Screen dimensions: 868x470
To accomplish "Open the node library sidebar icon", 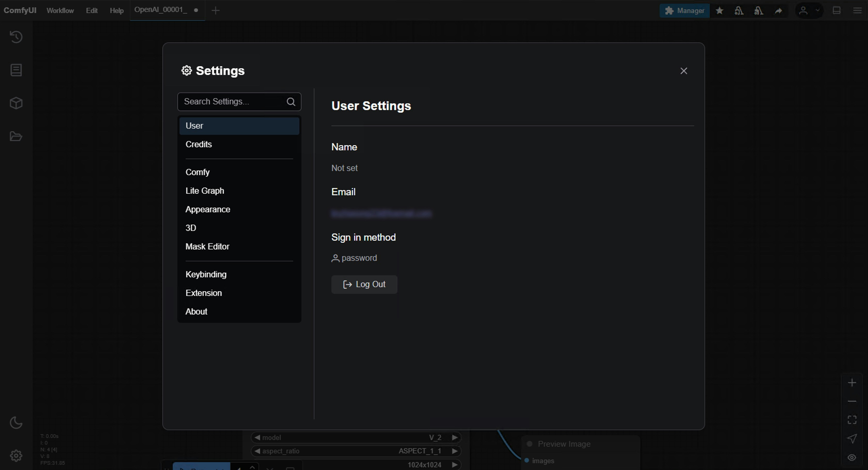I will [x=16, y=70].
